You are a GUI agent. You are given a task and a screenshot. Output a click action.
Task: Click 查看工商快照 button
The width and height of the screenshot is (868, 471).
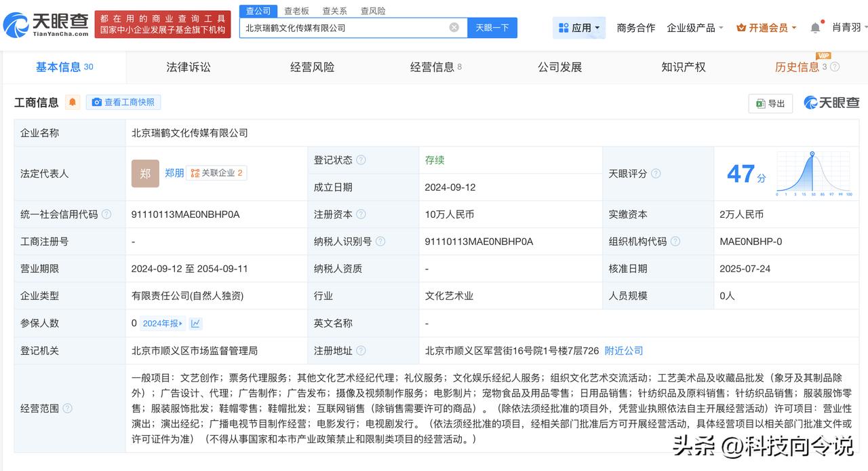[x=123, y=102]
